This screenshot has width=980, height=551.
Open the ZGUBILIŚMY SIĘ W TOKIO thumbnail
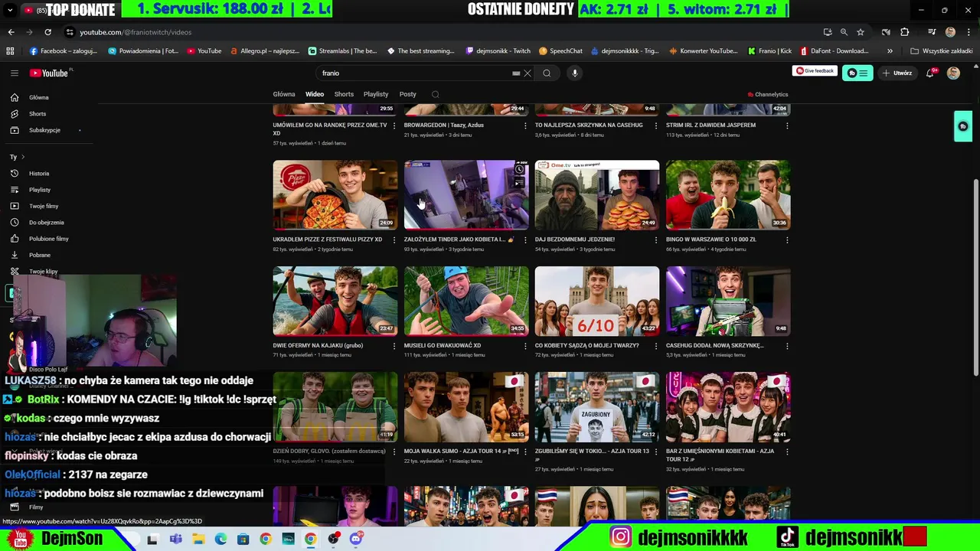pos(597,407)
